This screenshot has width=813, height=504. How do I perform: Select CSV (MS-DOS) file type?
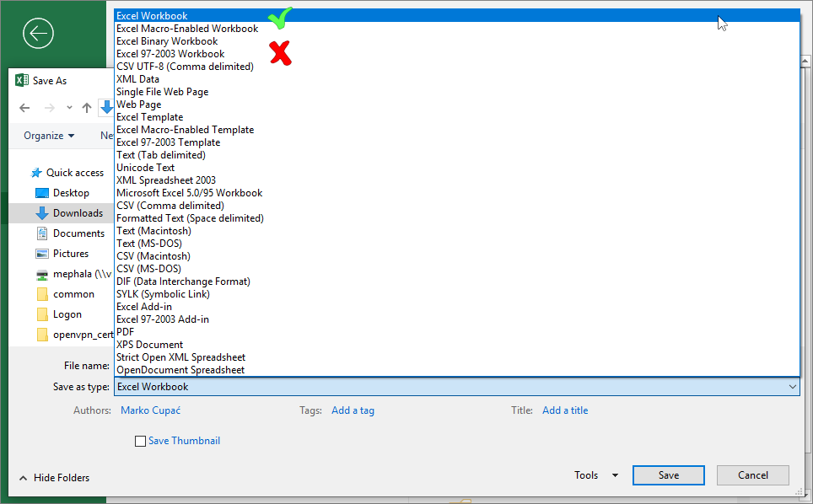457,268
